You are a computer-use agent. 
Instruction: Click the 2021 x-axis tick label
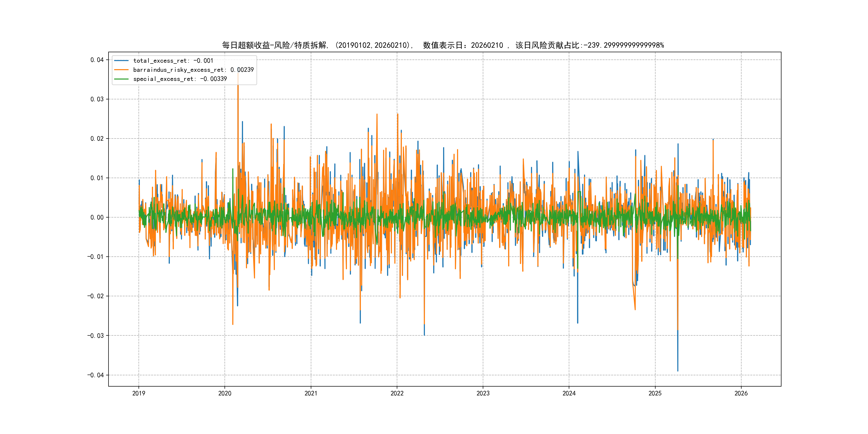click(x=311, y=393)
